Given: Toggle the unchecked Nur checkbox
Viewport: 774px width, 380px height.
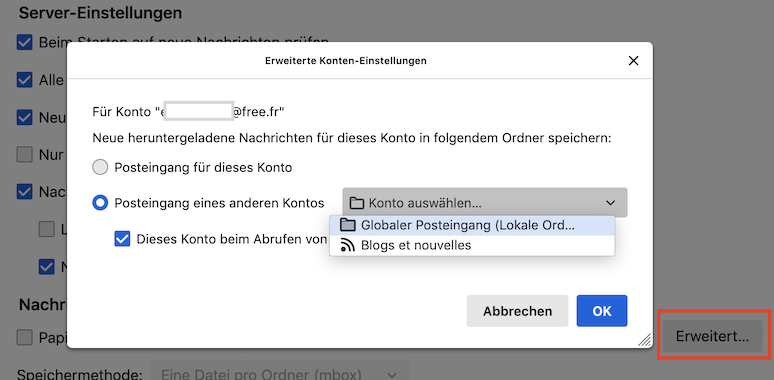Looking at the screenshot, I should pyautogui.click(x=24, y=155).
